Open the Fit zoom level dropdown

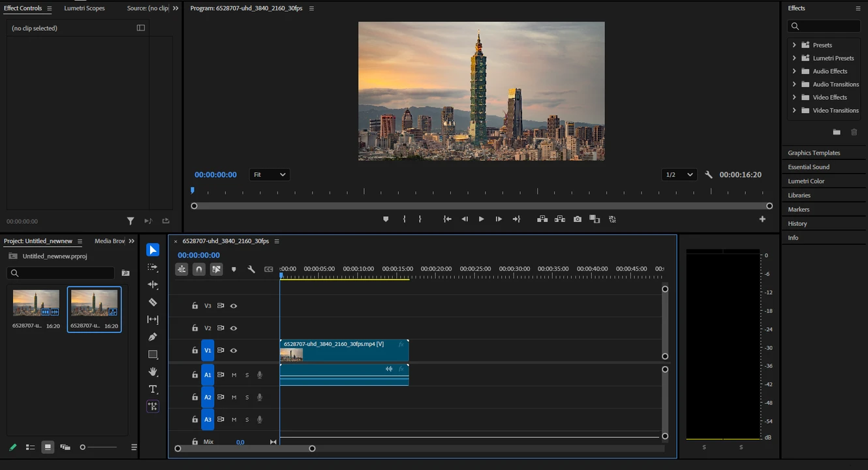coord(270,175)
